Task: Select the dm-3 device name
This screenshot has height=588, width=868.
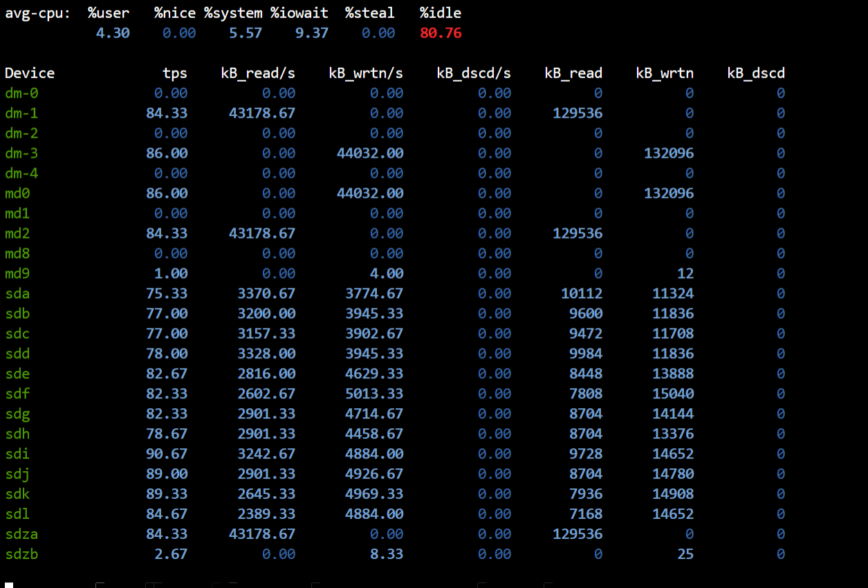Action: (x=21, y=154)
